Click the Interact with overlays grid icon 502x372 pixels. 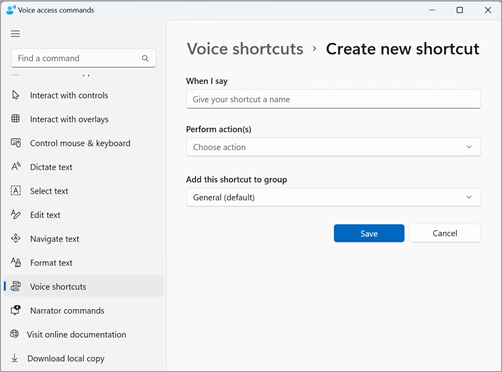click(16, 119)
